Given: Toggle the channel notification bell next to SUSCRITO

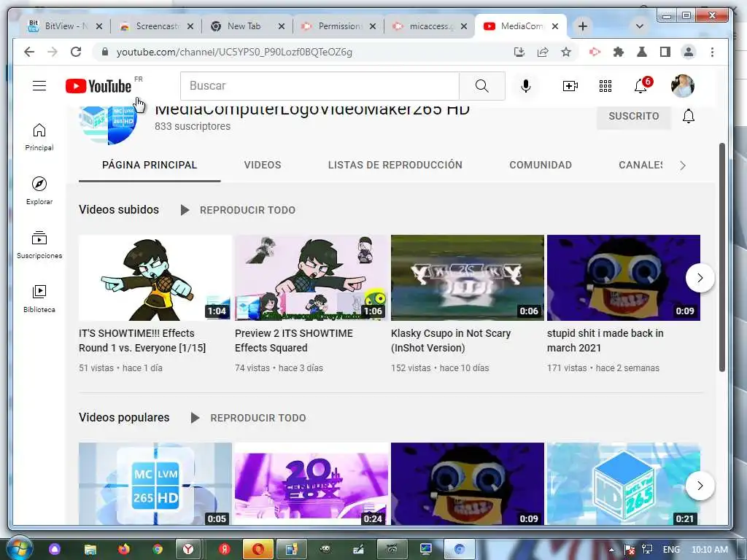Looking at the screenshot, I should [x=688, y=116].
